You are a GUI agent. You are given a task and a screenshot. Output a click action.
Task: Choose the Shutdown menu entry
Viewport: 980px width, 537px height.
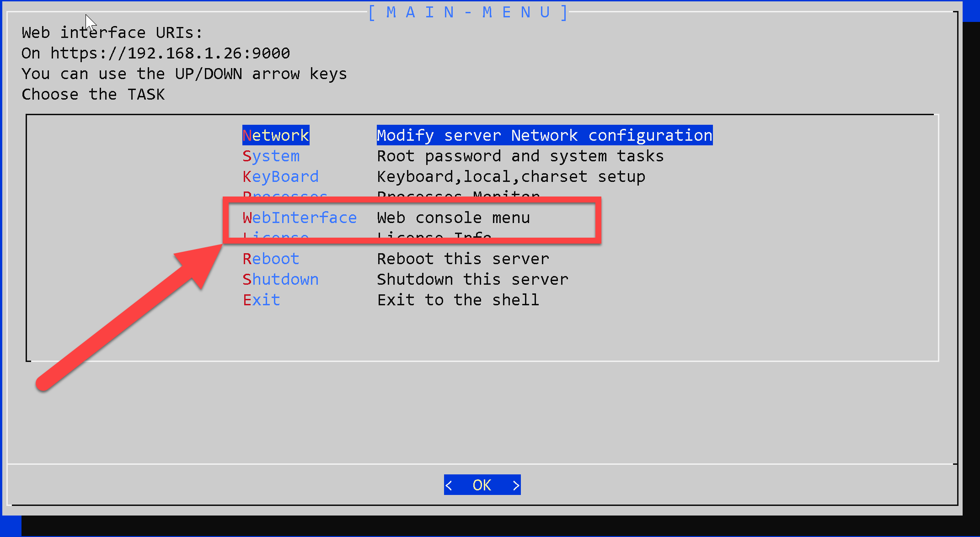(280, 279)
